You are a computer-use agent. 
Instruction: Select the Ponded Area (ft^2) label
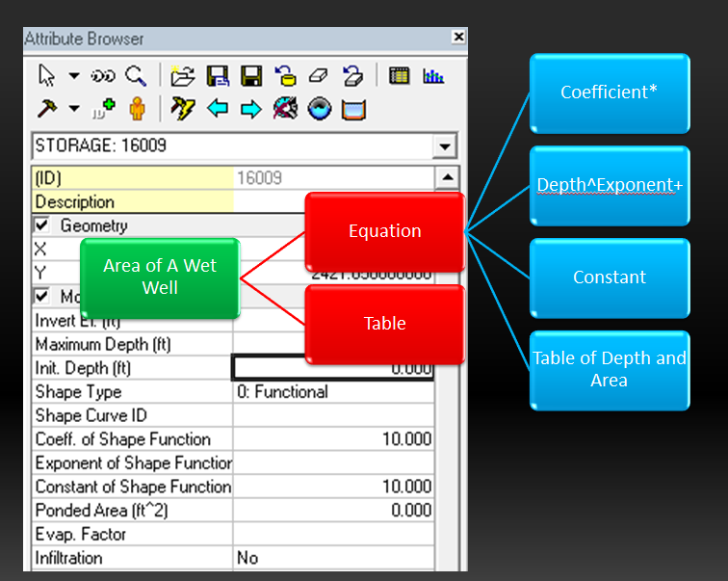[101, 510]
